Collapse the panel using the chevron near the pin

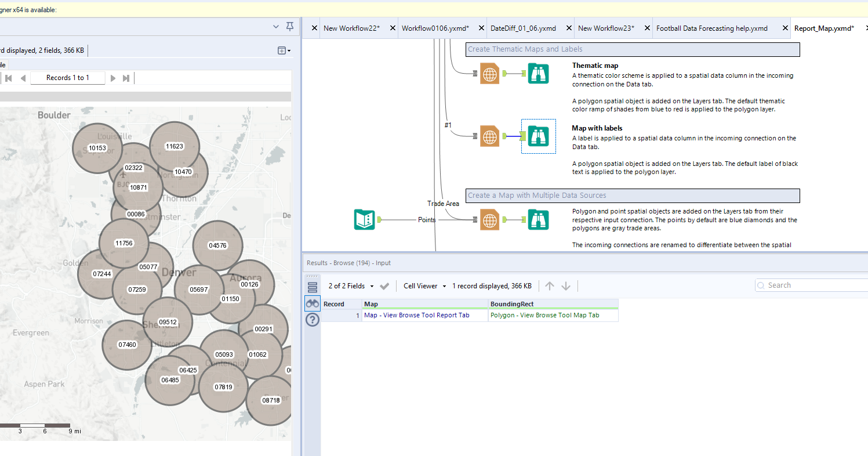[x=275, y=26]
